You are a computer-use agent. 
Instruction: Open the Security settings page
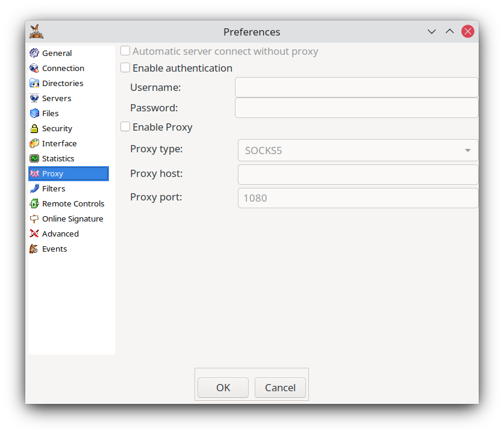click(57, 128)
